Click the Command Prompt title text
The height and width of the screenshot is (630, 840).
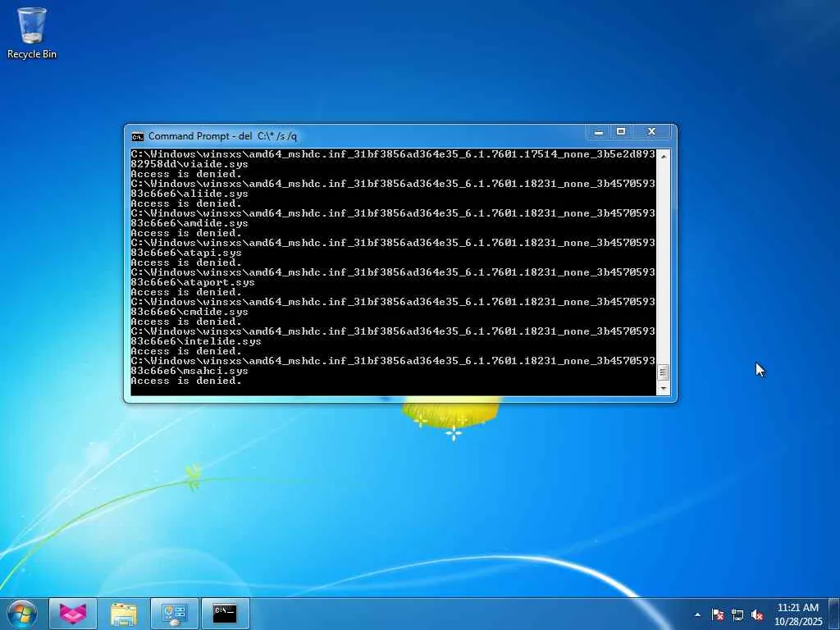pos(222,136)
